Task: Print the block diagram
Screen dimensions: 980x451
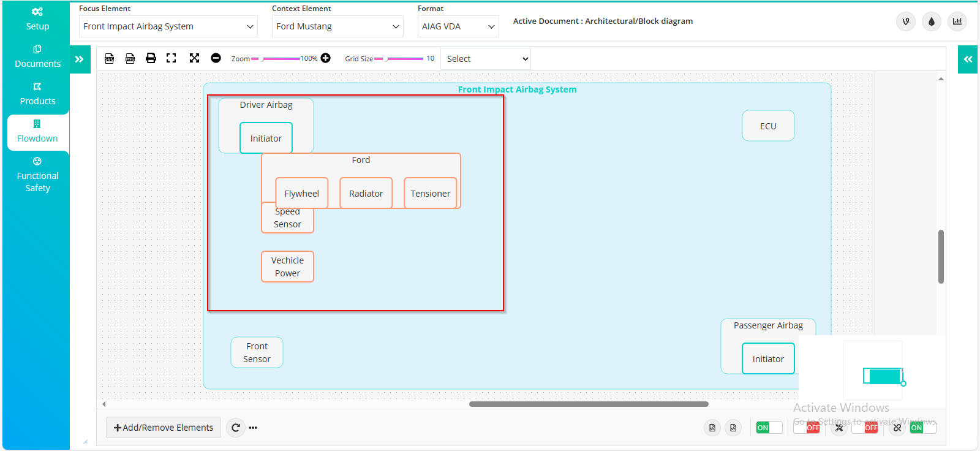Action: pos(151,58)
